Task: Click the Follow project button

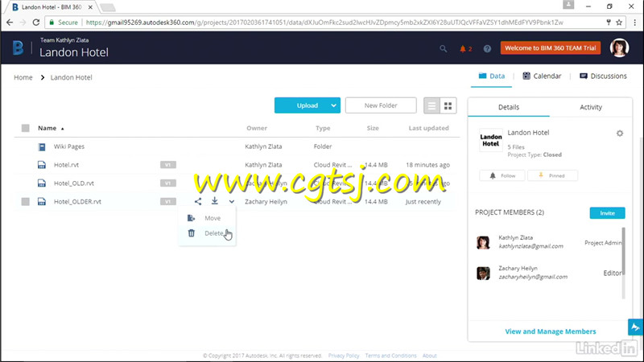Action: 502,175
